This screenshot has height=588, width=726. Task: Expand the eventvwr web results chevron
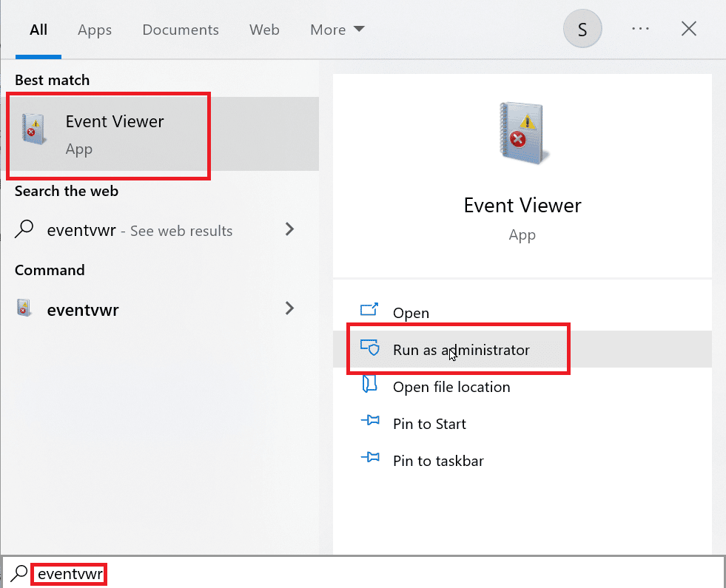tap(290, 229)
